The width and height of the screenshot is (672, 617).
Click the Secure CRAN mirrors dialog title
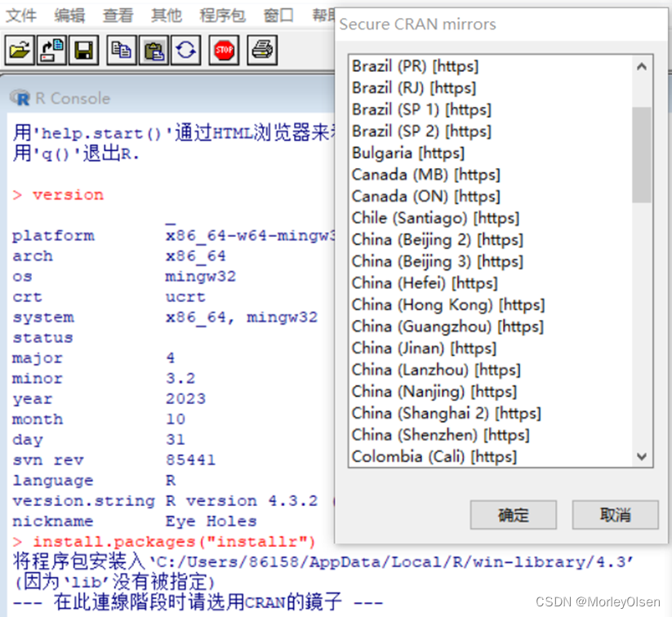(417, 24)
